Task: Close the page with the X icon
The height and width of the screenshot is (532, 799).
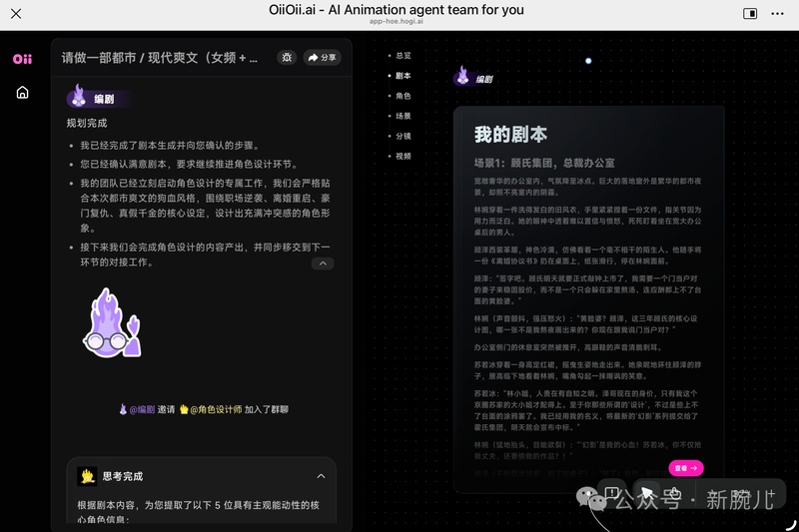Action: click(x=16, y=13)
